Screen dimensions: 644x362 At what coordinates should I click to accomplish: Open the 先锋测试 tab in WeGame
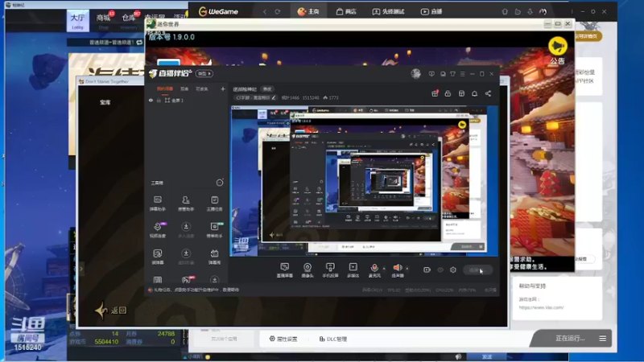[x=388, y=11]
